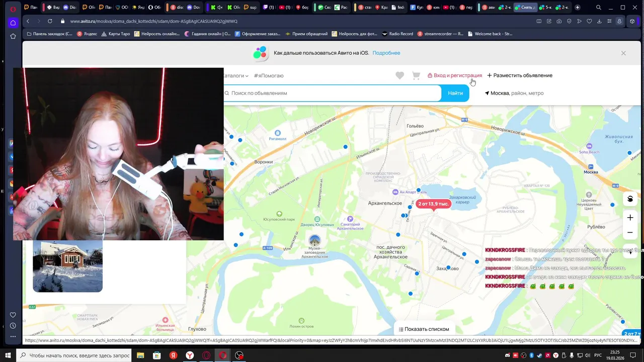Open browser downloads icon in address bar
This screenshot has width=644, height=362.
pos(599,21)
